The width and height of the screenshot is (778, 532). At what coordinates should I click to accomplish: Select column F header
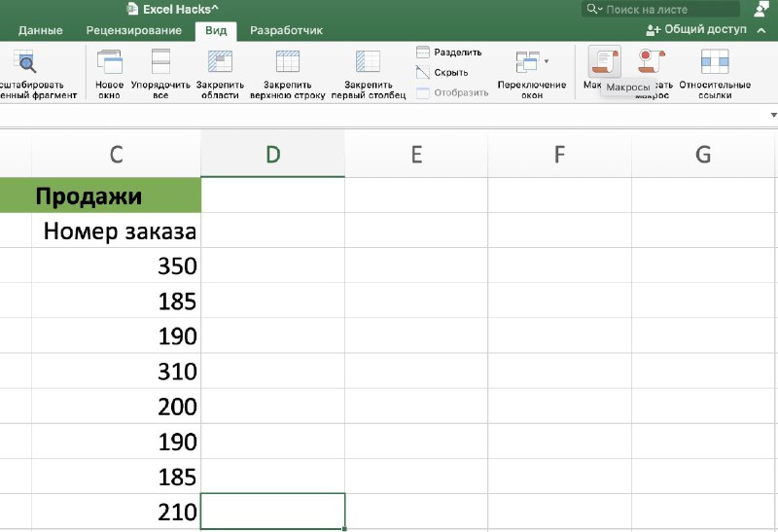point(560,154)
